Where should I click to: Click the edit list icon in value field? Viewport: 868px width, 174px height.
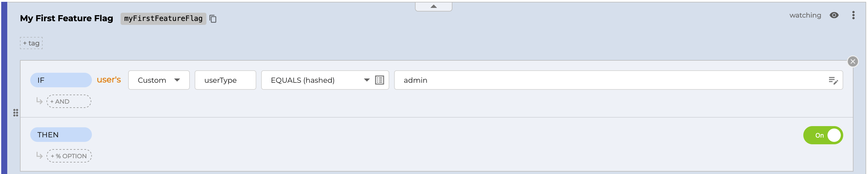(x=833, y=80)
